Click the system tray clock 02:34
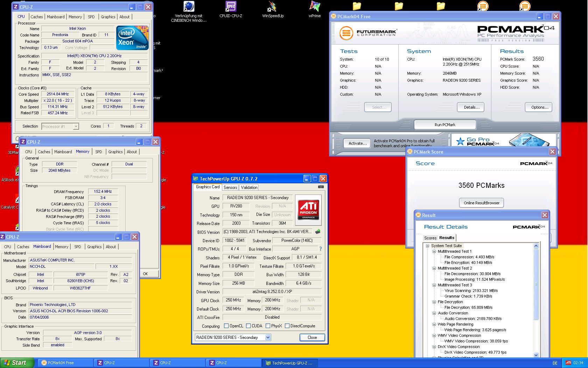Viewport: 588px width, 368px height. point(578,363)
